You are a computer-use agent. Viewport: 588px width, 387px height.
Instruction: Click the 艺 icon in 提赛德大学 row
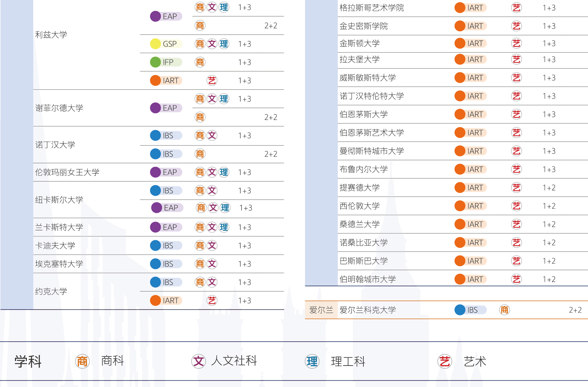tap(516, 188)
